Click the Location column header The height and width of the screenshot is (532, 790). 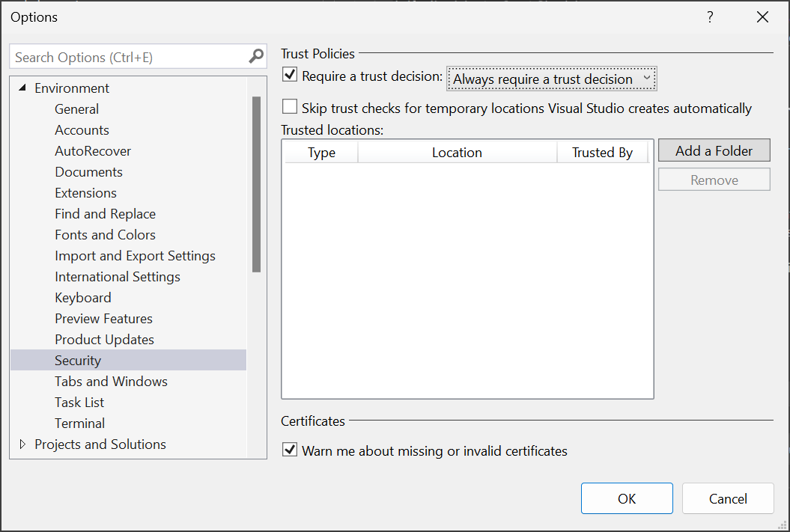click(457, 152)
